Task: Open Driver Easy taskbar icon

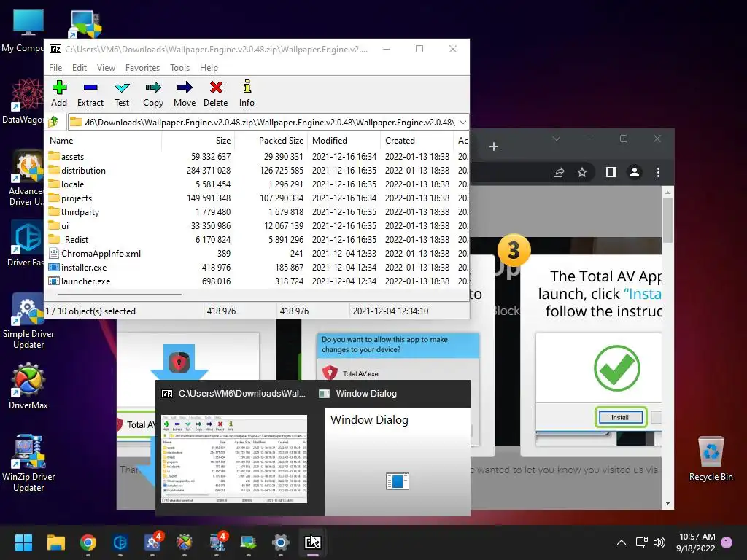Action: click(120, 542)
